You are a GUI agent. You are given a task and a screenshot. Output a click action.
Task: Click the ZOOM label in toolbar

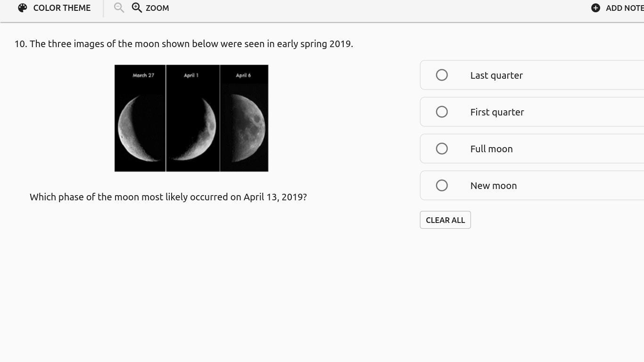pos(157,8)
